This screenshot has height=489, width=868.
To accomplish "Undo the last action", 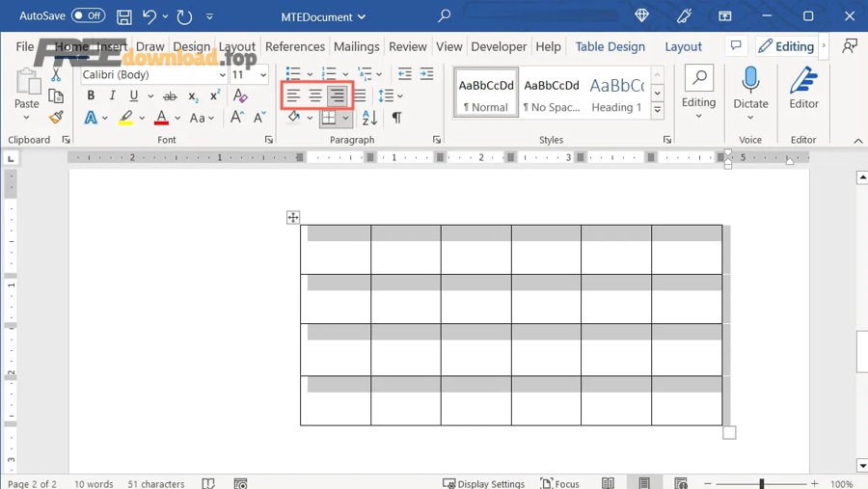I will point(149,16).
